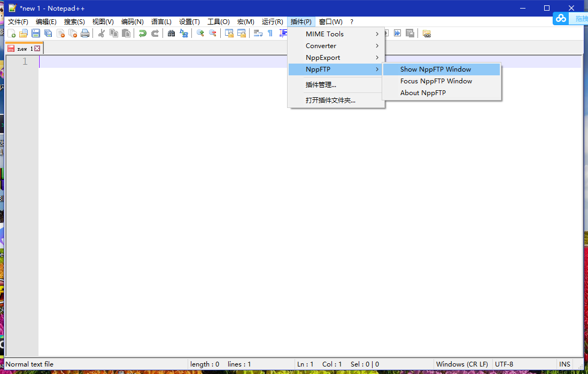Enable synchronized vertical scrolling
The height and width of the screenshot is (374, 588).
point(228,33)
